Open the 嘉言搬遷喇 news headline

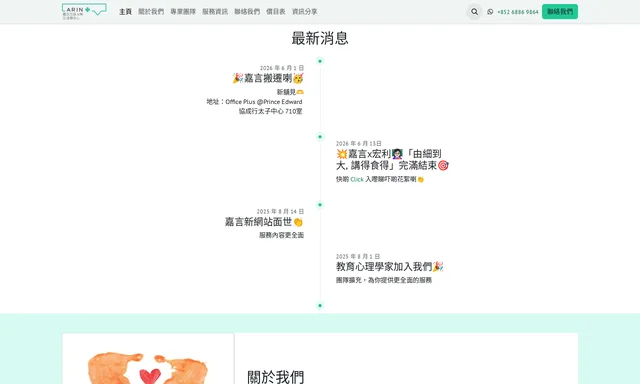[x=268, y=78]
